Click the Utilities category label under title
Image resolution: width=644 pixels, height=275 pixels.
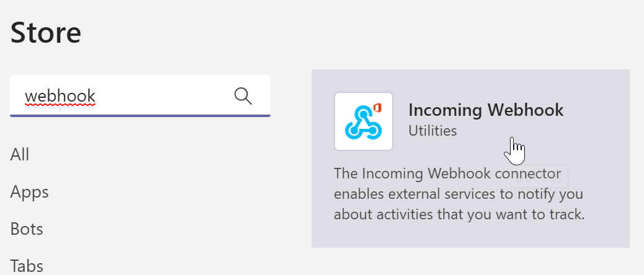(432, 131)
